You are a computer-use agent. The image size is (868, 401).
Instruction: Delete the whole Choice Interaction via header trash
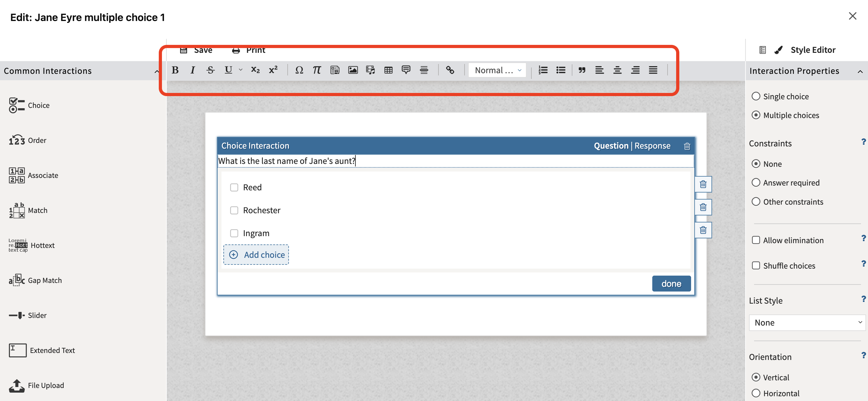tap(687, 146)
